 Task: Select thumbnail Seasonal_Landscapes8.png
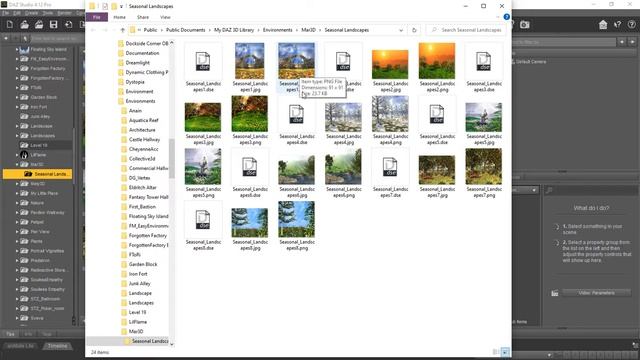(297, 225)
